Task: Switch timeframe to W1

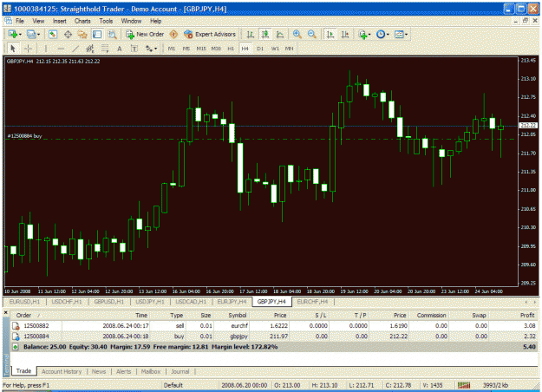Action: [x=275, y=49]
